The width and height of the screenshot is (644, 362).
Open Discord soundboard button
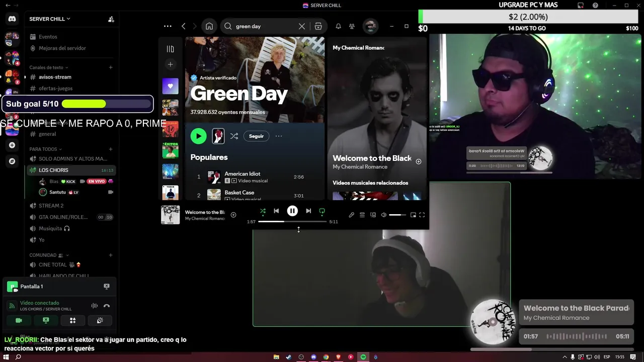coord(100,320)
